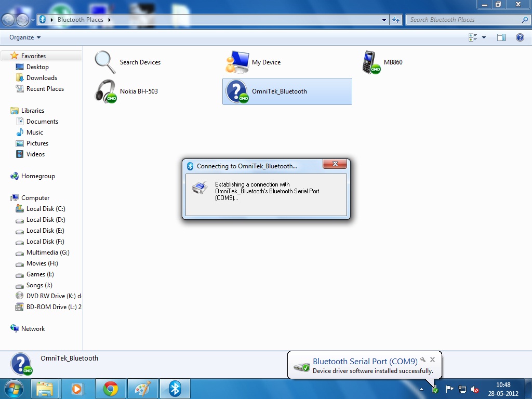Select the MB860 phone device icon
Viewport: 532px width, 399px height.
371,62
